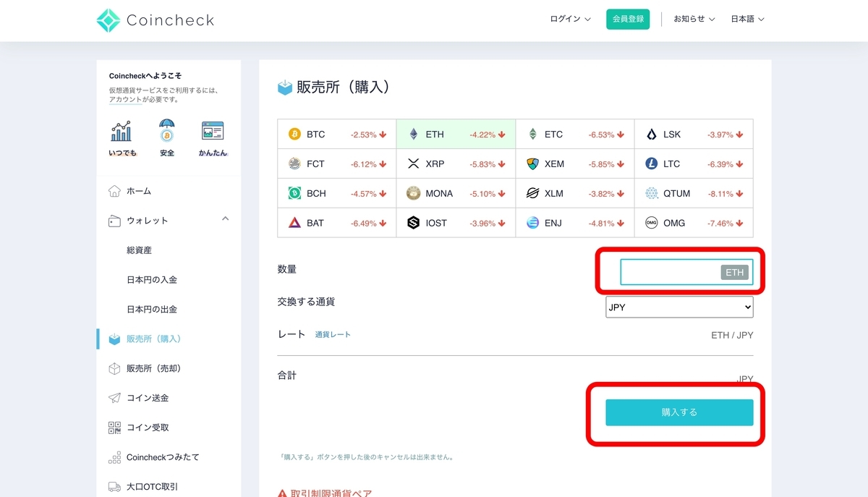Image resolution: width=868 pixels, height=497 pixels.
Task: Click the 取引制限通貨ペア warning heading
Action: pyautogui.click(x=325, y=492)
